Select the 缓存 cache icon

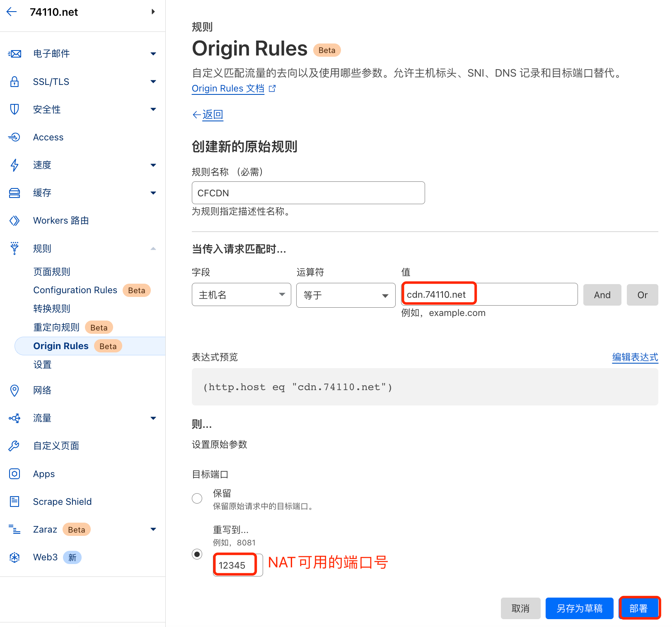pyautogui.click(x=15, y=193)
